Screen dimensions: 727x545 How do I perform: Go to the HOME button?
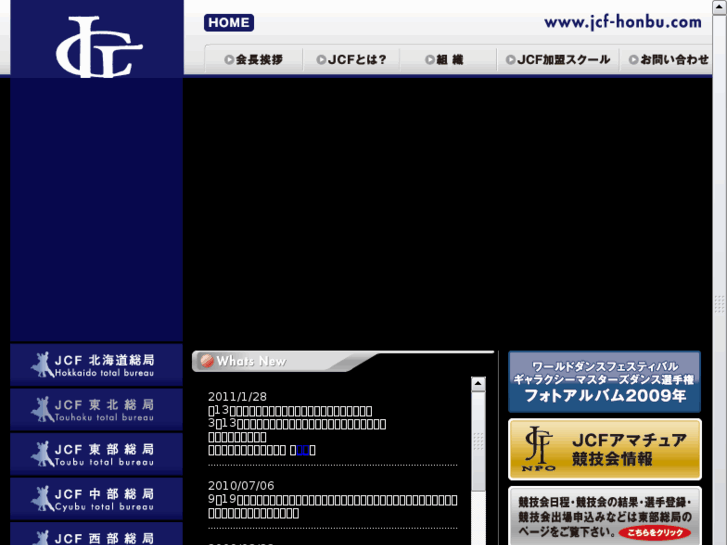229,22
